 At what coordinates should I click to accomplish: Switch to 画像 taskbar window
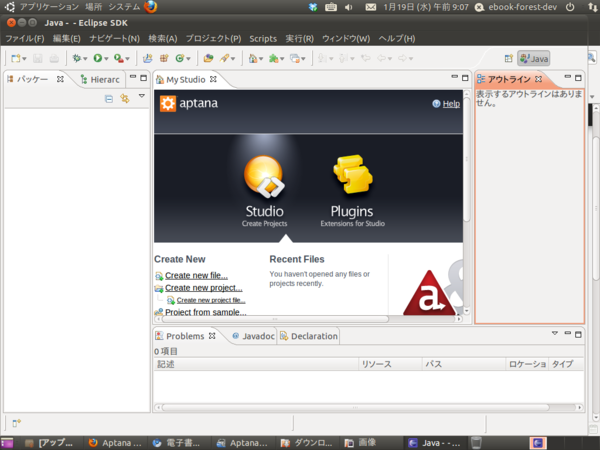(361, 443)
